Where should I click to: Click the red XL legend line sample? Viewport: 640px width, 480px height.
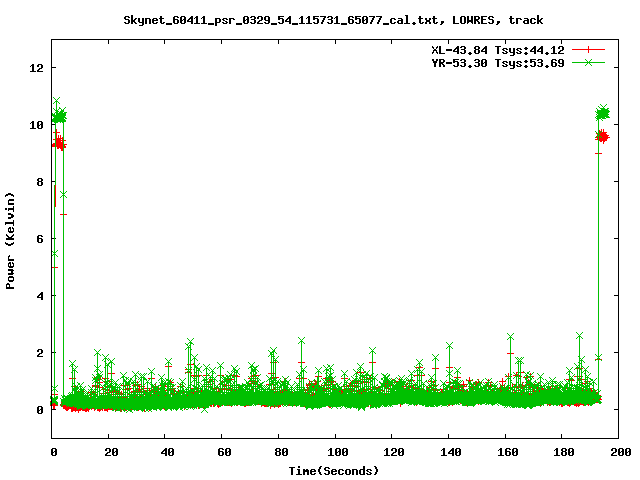(x=588, y=50)
